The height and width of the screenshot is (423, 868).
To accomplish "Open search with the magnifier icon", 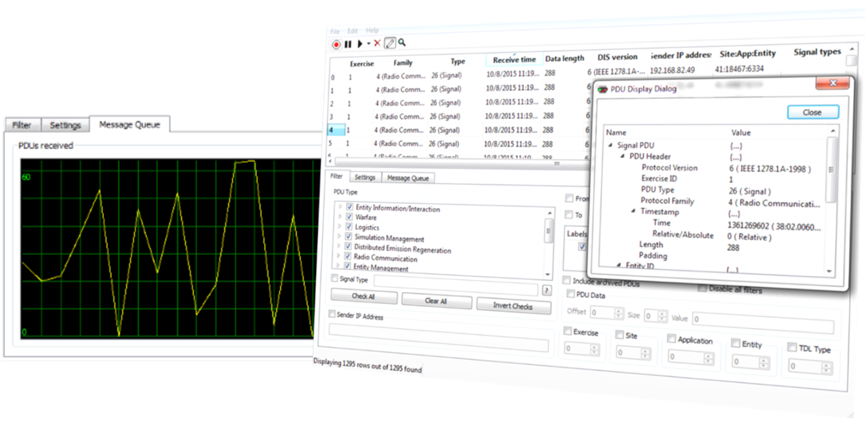I will [402, 43].
